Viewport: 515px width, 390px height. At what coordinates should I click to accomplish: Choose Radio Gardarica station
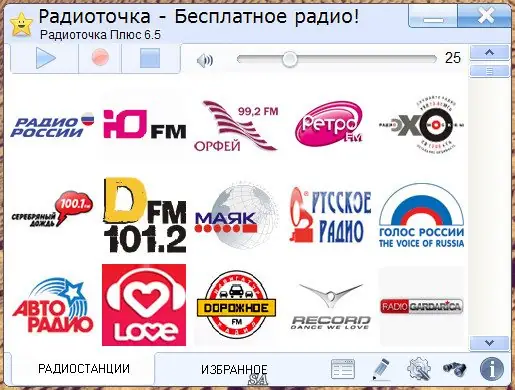point(422,306)
